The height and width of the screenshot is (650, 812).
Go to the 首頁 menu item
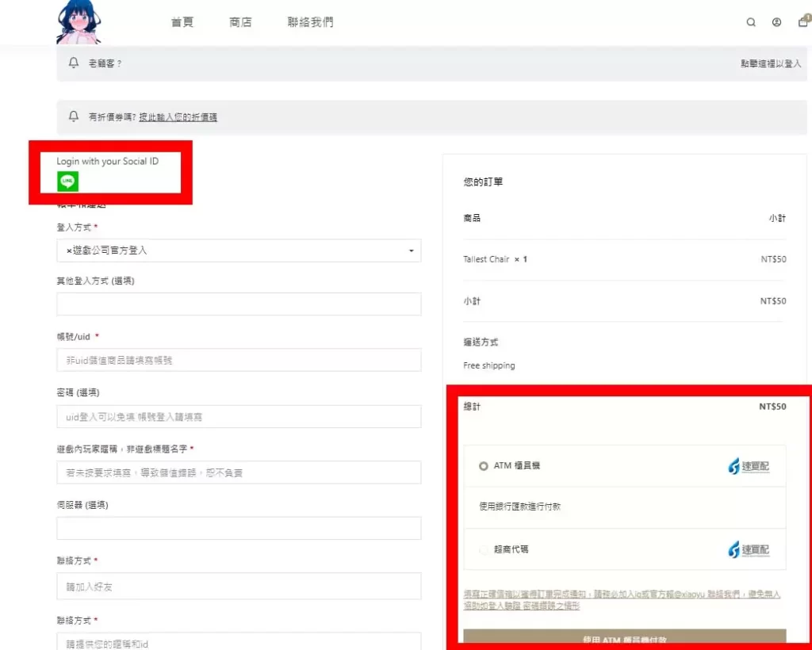pos(182,22)
